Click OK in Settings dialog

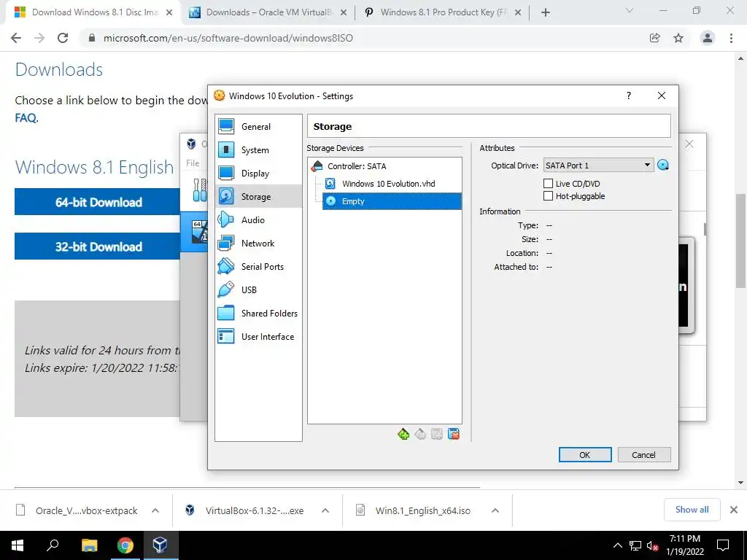click(584, 455)
